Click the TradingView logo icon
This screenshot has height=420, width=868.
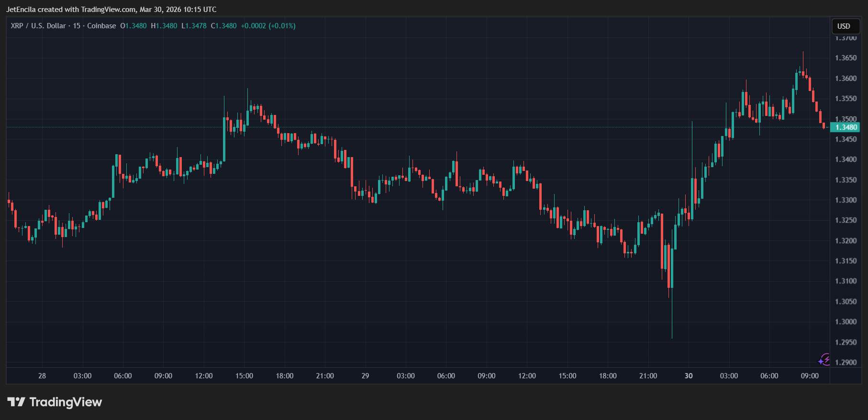pyautogui.click(x=16, y=402)
